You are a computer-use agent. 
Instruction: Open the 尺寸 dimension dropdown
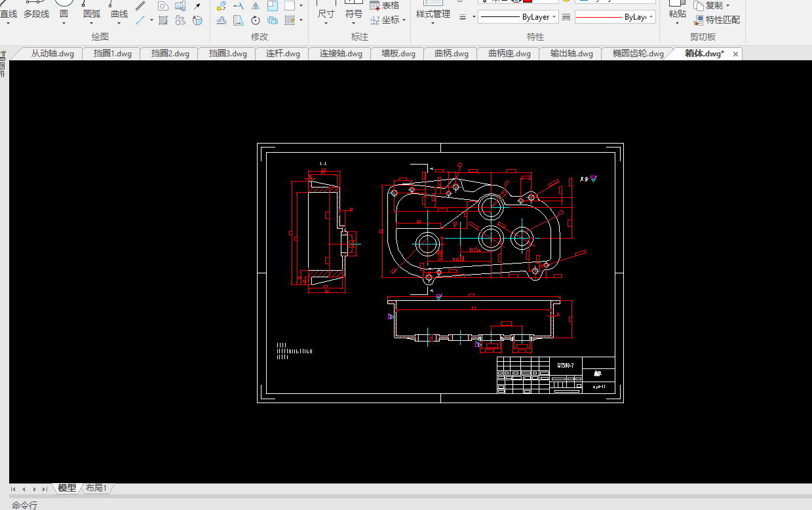(326, 23)
